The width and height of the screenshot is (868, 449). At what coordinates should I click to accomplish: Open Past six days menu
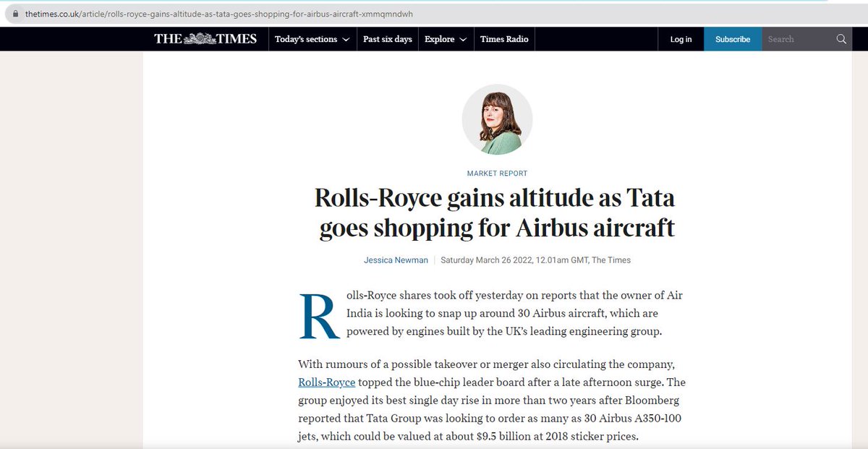point(388,39)
